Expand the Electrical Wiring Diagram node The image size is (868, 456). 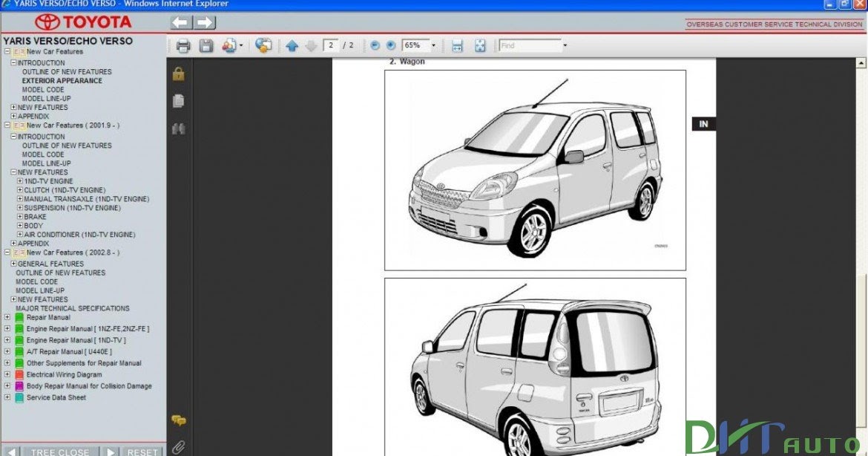7,374
